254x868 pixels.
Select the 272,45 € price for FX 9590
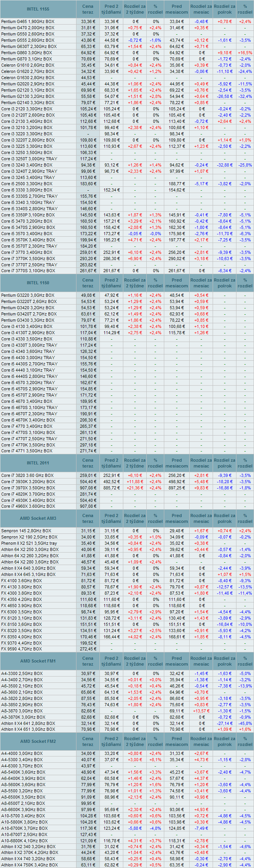click(88, 649)
